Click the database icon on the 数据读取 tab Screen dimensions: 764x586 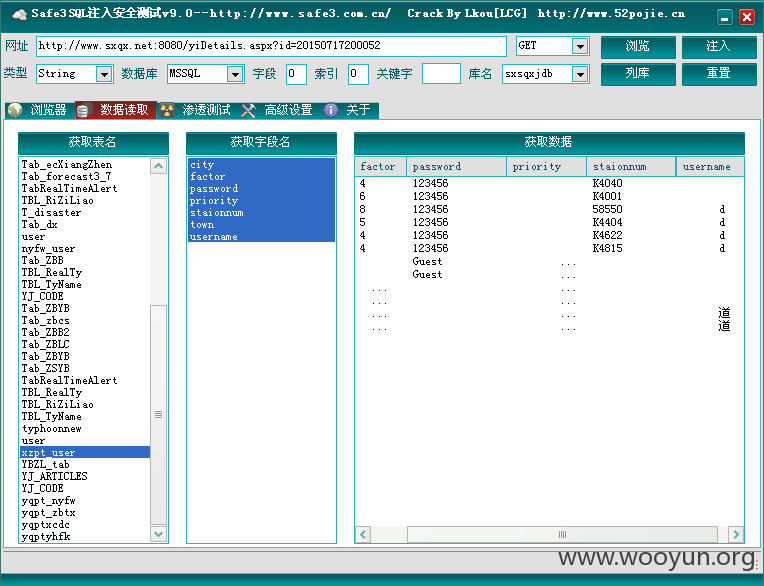pyautogui.click(x=83, y=111)
